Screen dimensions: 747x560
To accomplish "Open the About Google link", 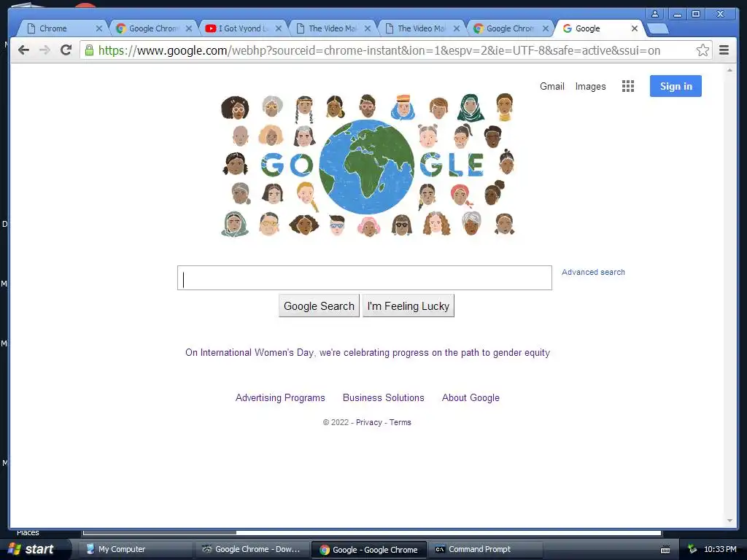I will (x=471, y=397).
